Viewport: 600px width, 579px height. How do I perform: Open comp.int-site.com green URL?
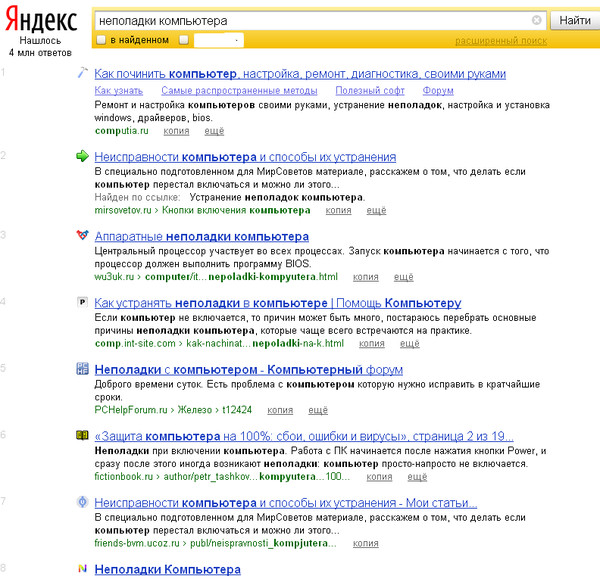point(135,343)
